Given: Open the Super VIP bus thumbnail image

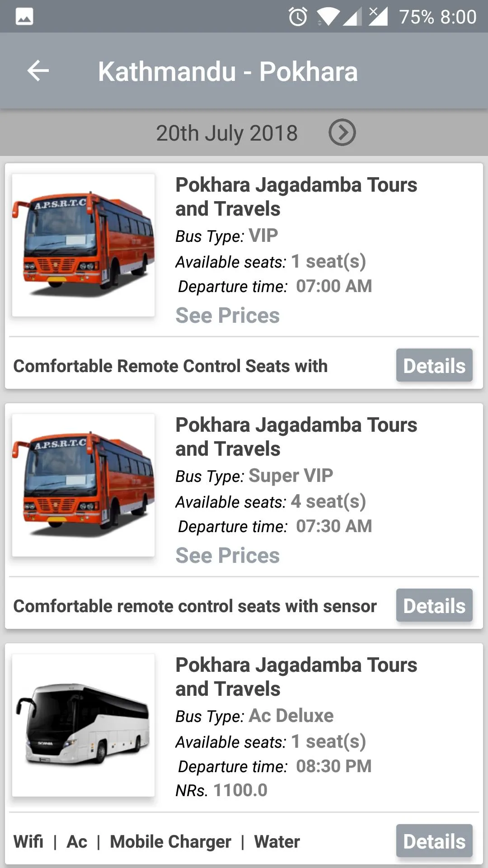Looking at the screenshot, I should click(x=83, y=485).
